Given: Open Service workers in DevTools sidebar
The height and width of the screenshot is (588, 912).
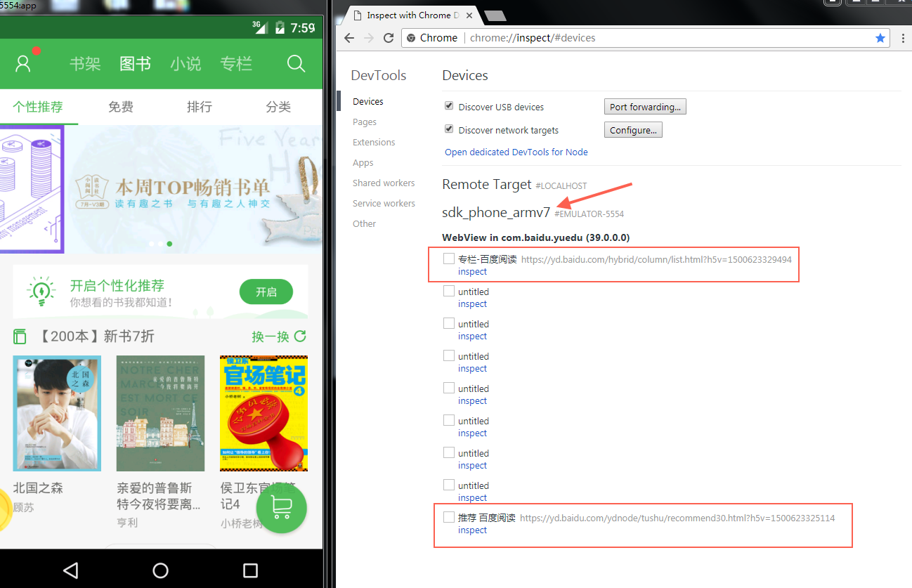Looking at the screenshot, I should click(x=384, y=203).
